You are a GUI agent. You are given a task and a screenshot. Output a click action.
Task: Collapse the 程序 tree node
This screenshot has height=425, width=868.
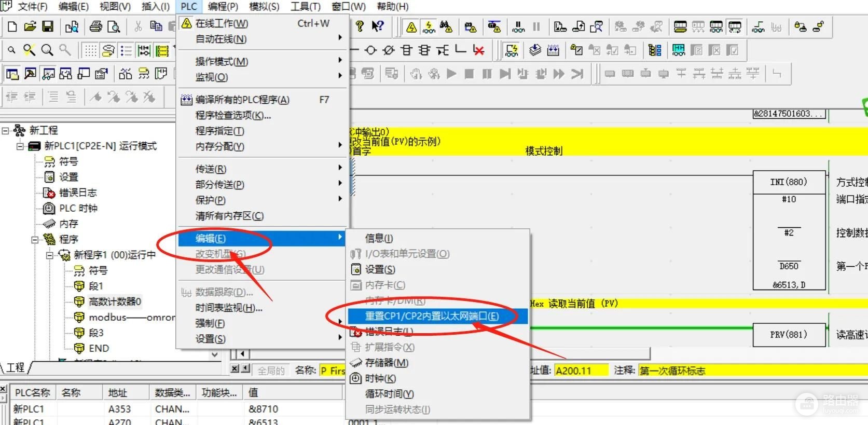[x=35, y=239]
